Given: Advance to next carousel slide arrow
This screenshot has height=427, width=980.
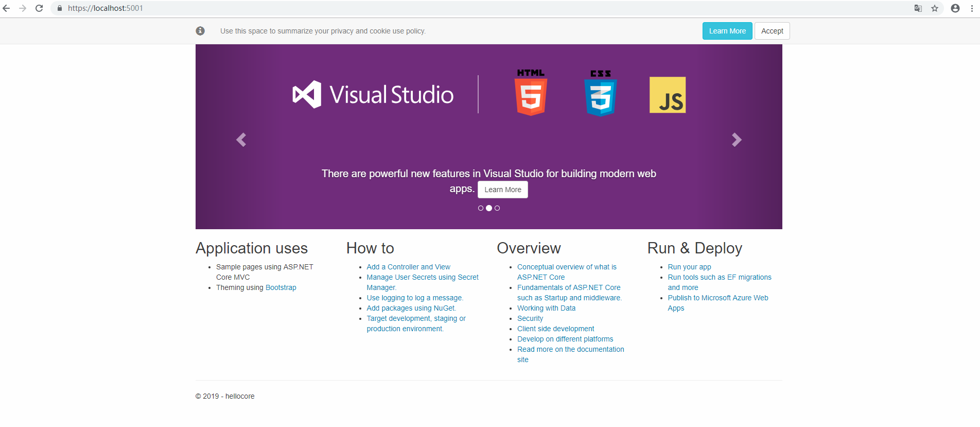Looking at the screenshot, I should [x=737, y=140].
